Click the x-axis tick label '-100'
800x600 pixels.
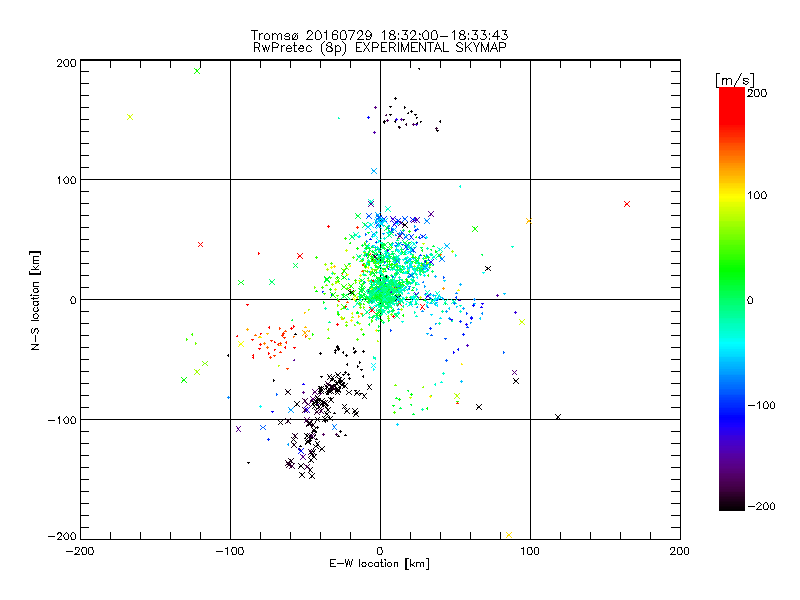pyautogui.click(x=230, y=551)
